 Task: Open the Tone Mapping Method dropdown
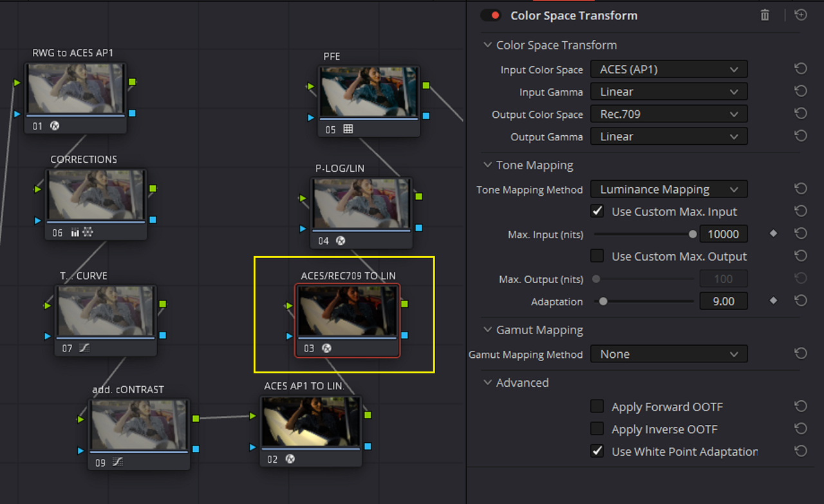point(669,189)
